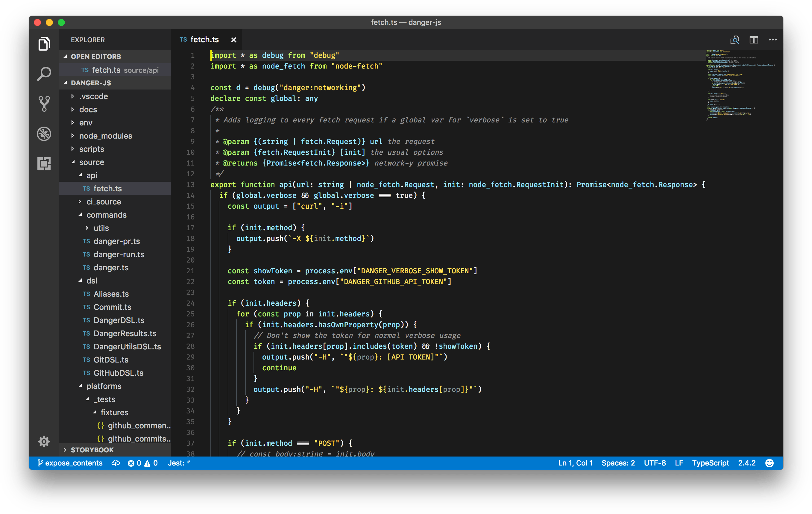Click the Ln 1, Col 1 indicator
The height and width of the screenshot is (514, 812).
pos(575,463)
